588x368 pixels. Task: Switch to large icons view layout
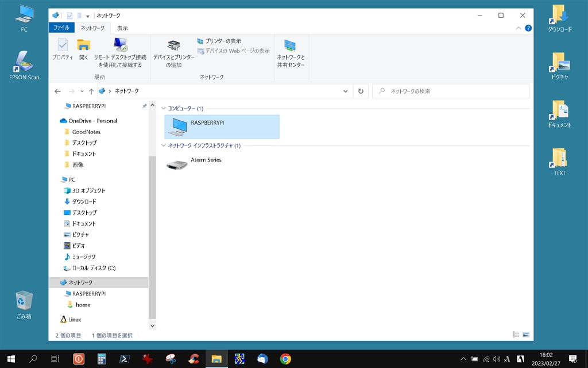coord(526,335)
